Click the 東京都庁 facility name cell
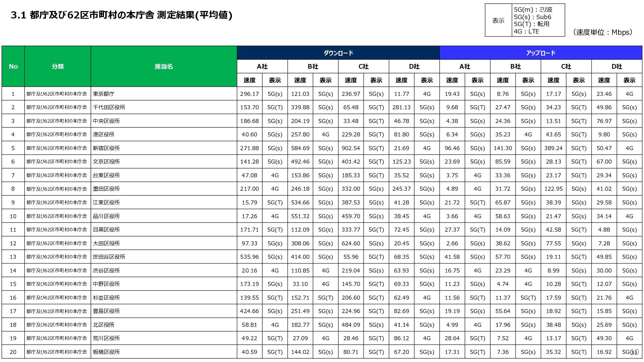This screenshot has width=644, height=362. (104, 94)
